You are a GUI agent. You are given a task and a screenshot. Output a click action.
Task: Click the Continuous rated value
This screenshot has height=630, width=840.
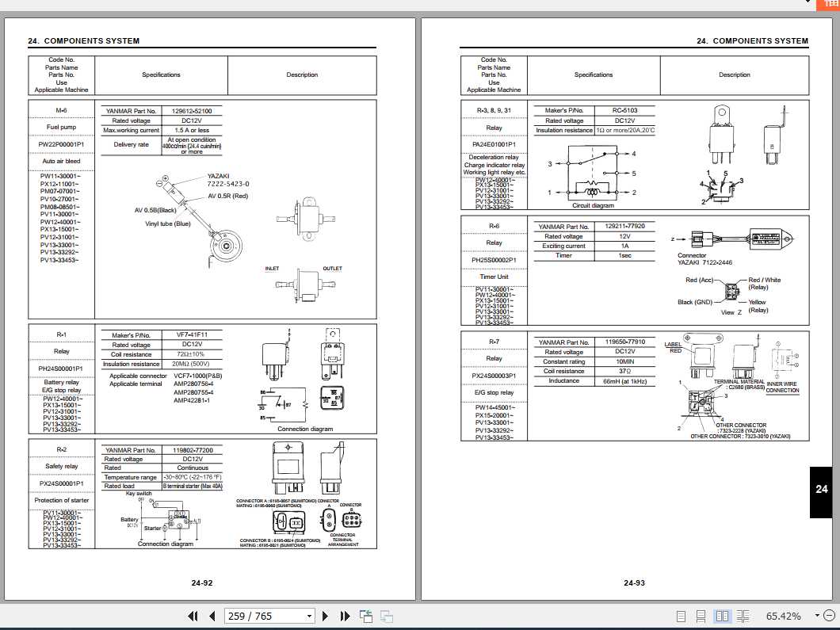tap(193, 468)
